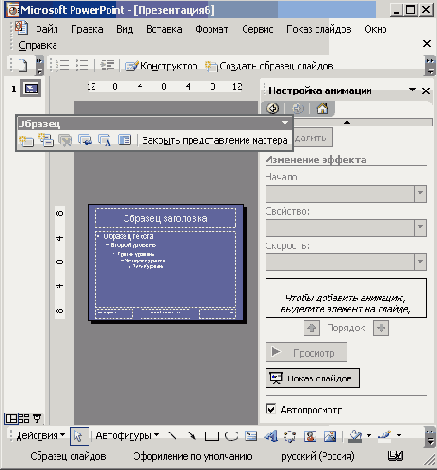Click the Просмотр button

coord(306,352)
